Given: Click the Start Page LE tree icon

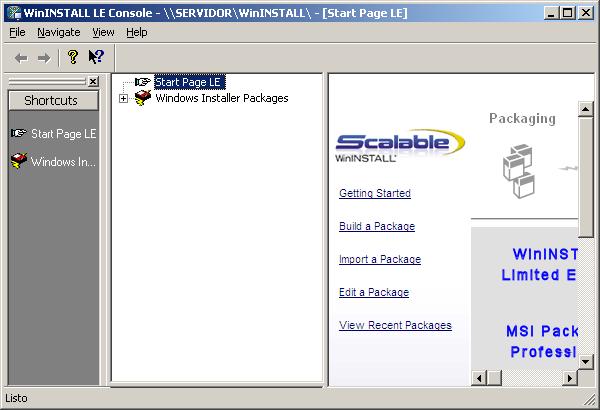Looking at the screenshot, I should [143, 82].
